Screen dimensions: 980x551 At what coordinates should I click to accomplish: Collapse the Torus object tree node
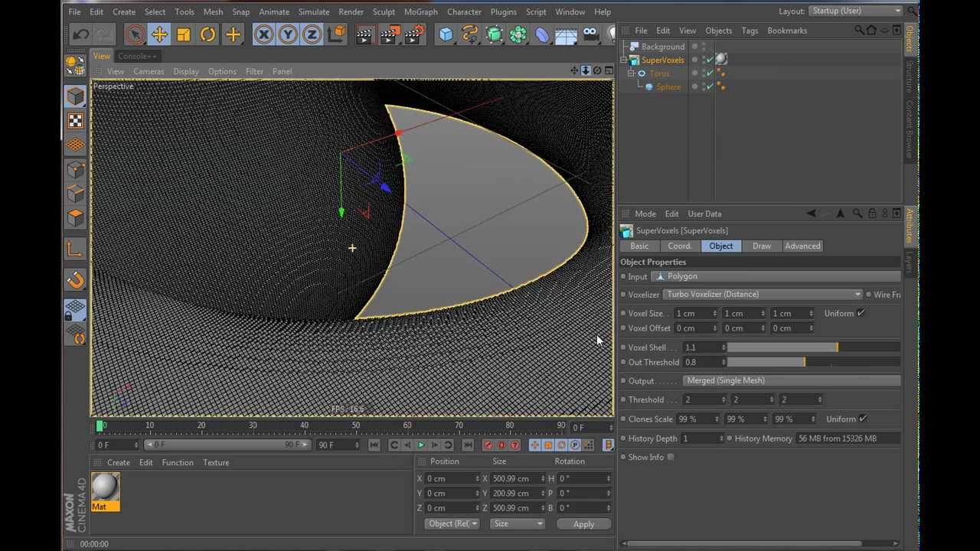(631, 73)
